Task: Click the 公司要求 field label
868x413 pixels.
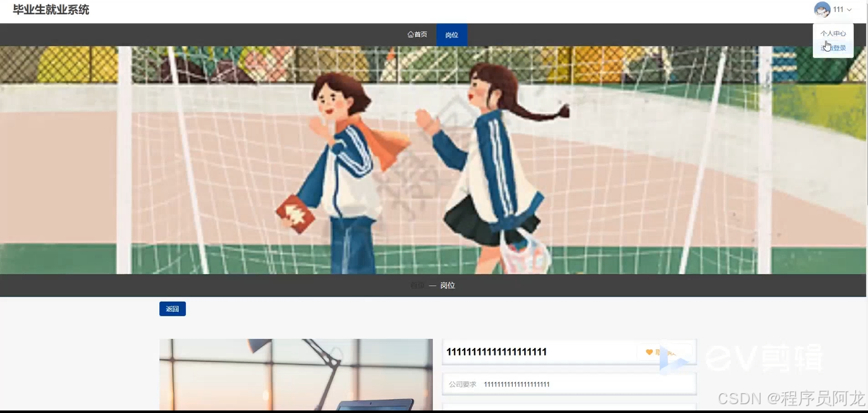Action: click(x=463, y=385)
